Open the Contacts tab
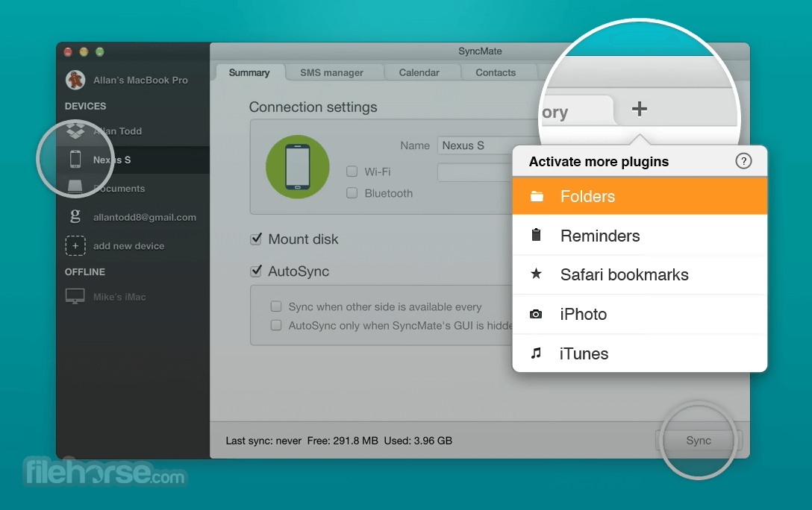 (x=496, y=72)
